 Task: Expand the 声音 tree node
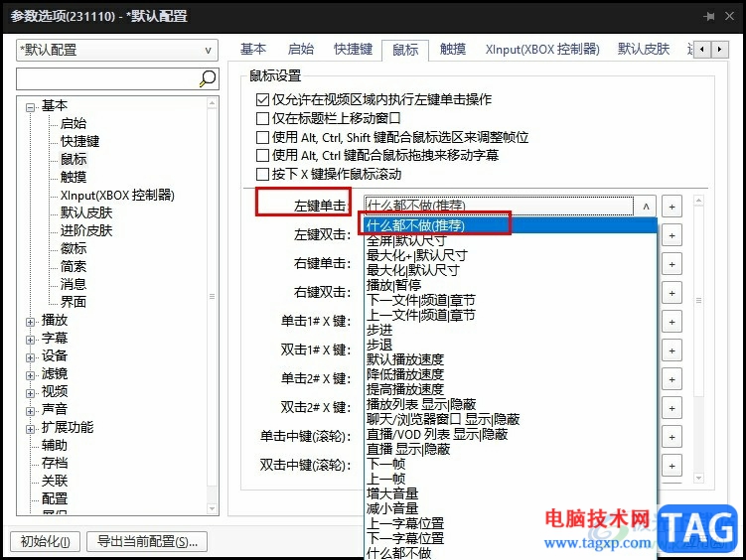click(30, 411)
